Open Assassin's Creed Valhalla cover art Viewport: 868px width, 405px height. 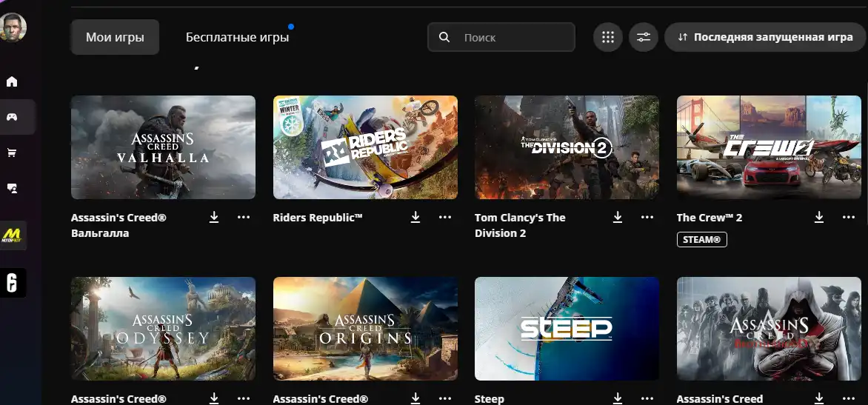click(163, 147)
